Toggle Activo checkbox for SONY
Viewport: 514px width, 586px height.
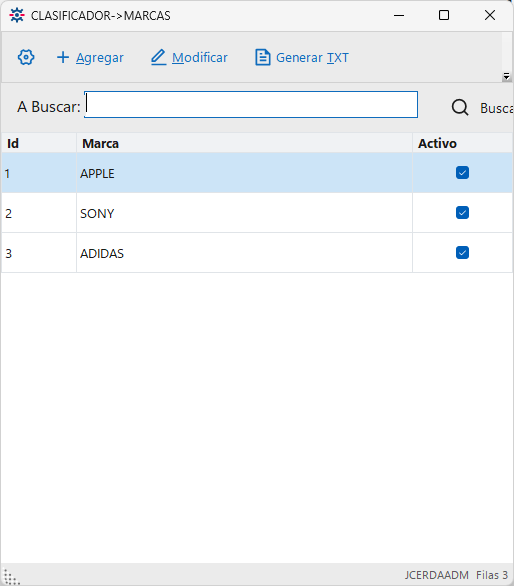point(462,213)
